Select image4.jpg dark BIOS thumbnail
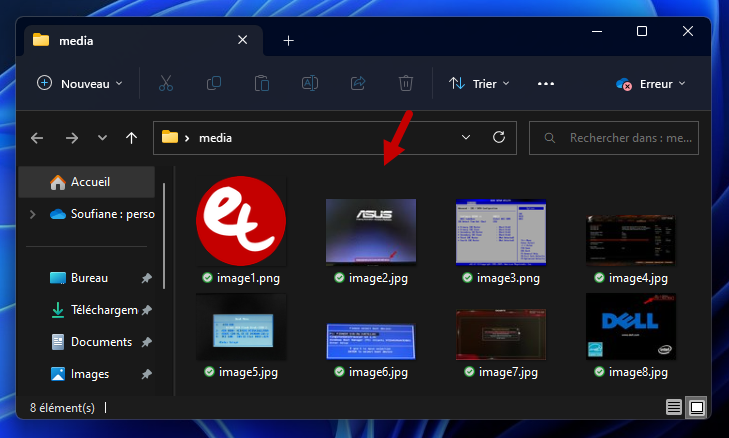Screen dimensions: 729x438 pos(631,240)
